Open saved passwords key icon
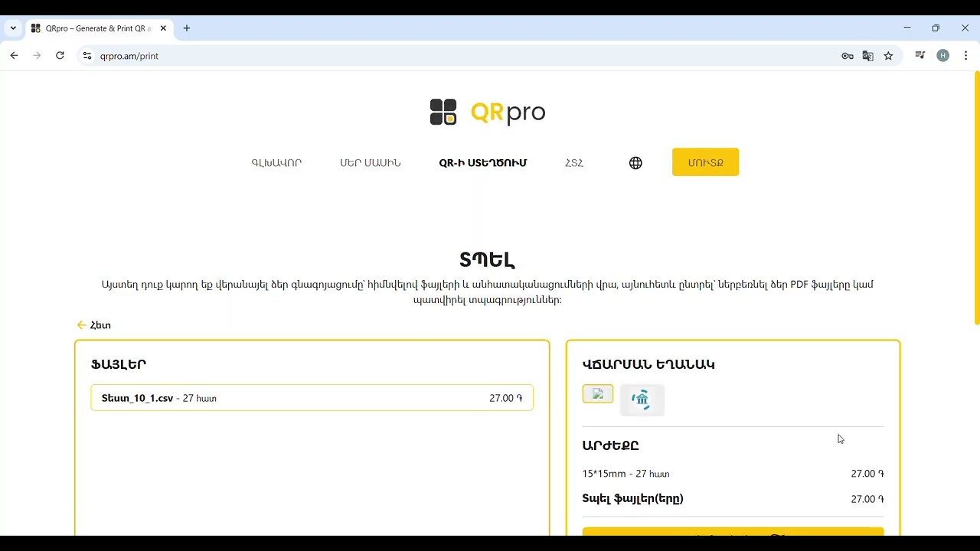The width and height of the screenshot is (980, 551). (848, 56)
